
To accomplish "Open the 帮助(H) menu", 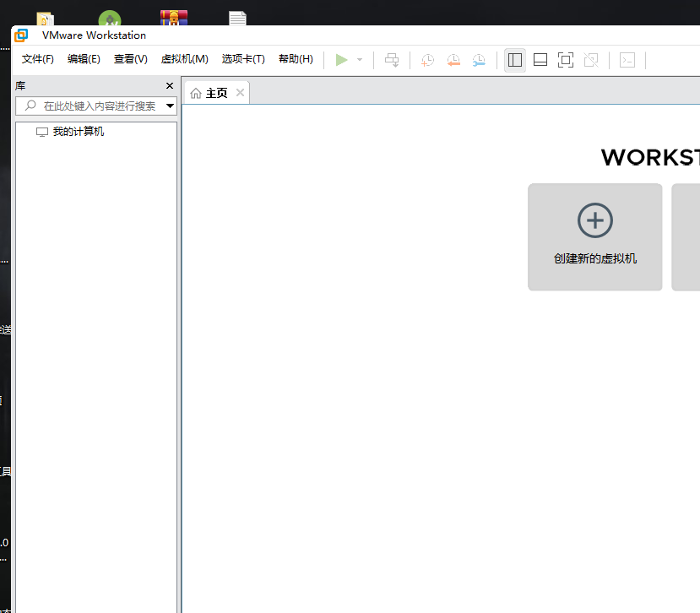I will [x=296, y=59].
